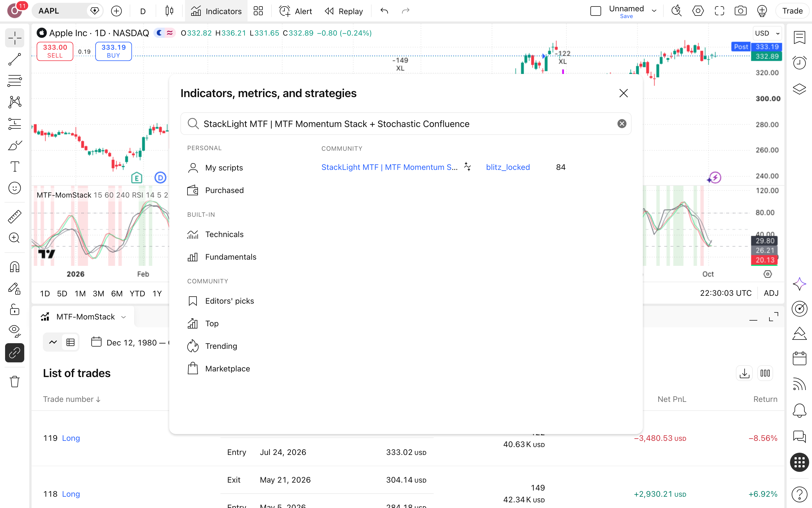Click the 333.19 BUY button
This screenshot has height=508, width=812.
pyautogui.click(x=113, y=51)
